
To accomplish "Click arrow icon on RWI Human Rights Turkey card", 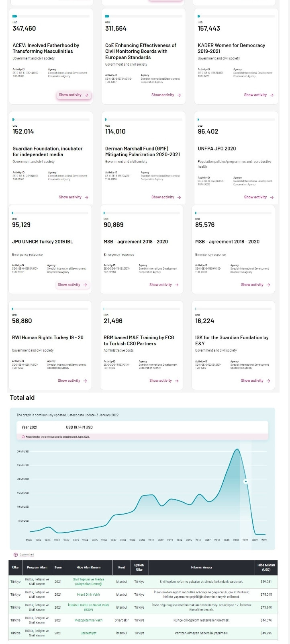I will click(x=85, y=381).
